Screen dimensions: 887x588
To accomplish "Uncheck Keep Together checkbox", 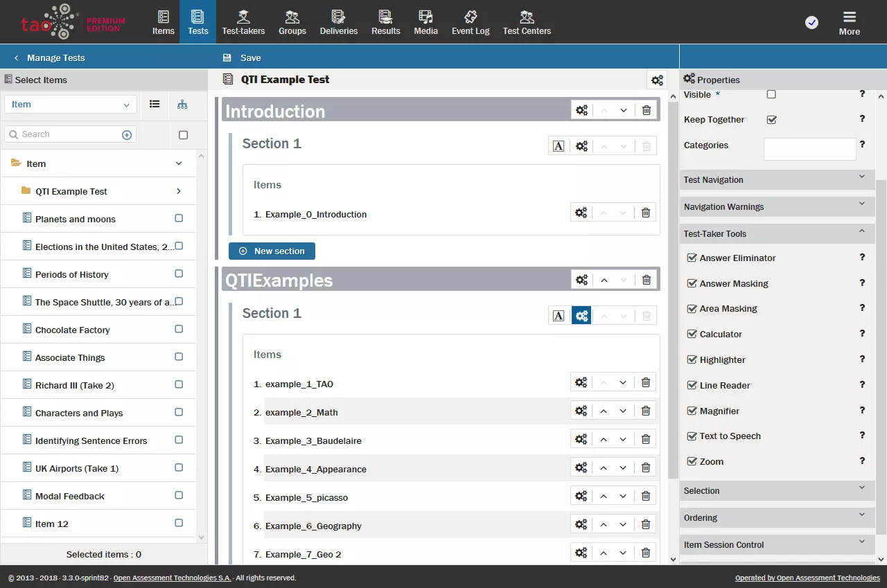I will coord(771,119).
